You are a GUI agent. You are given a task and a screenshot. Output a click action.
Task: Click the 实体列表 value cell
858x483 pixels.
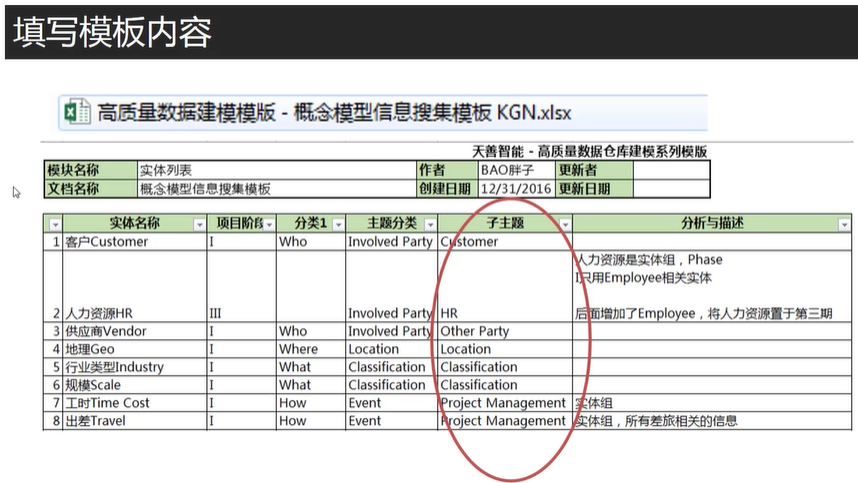277,170
